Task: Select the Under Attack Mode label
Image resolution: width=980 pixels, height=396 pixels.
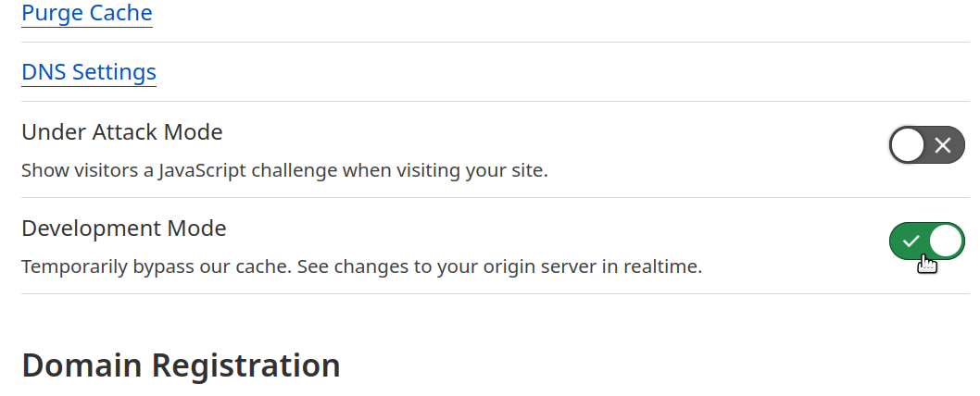Action: [x=122, y=131]
